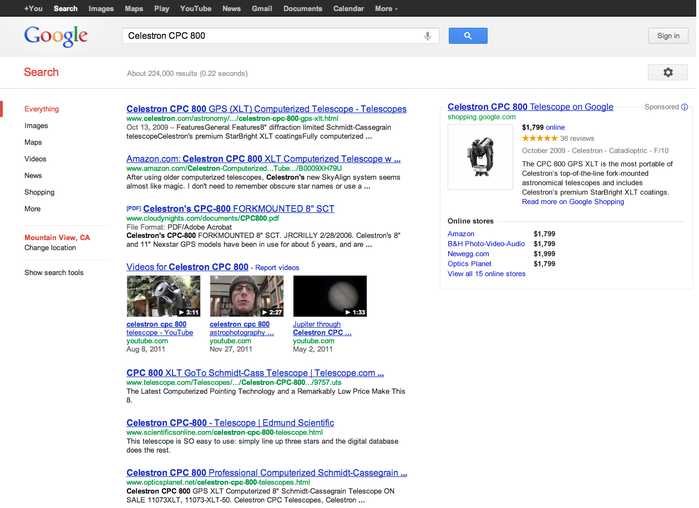Open Play in the top bar
Screen dimensions: 699x508
click(161, 8)
